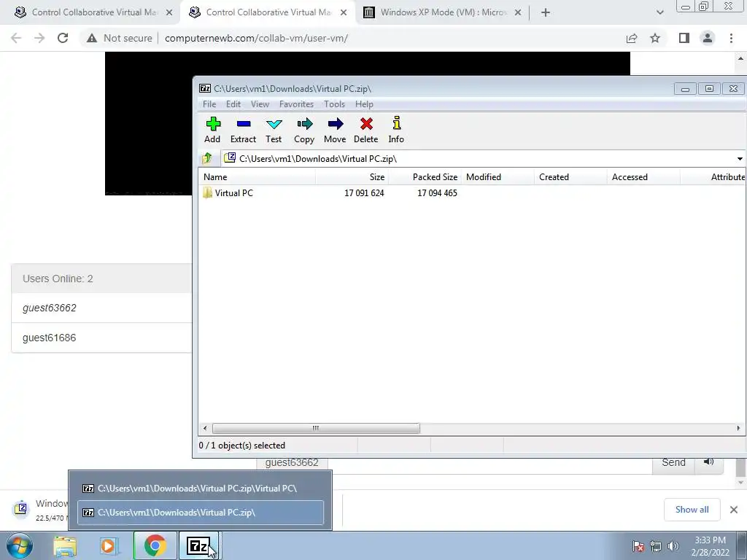Click right arrow of 7-Zip horizontal scrollbar

tap(738, 428)
